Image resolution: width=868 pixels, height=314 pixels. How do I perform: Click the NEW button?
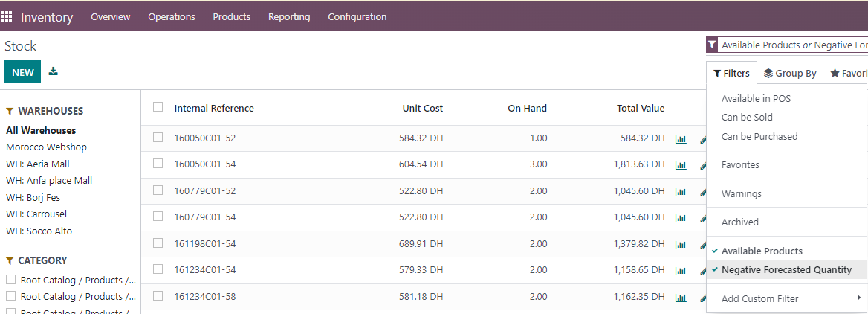(23, 72)
